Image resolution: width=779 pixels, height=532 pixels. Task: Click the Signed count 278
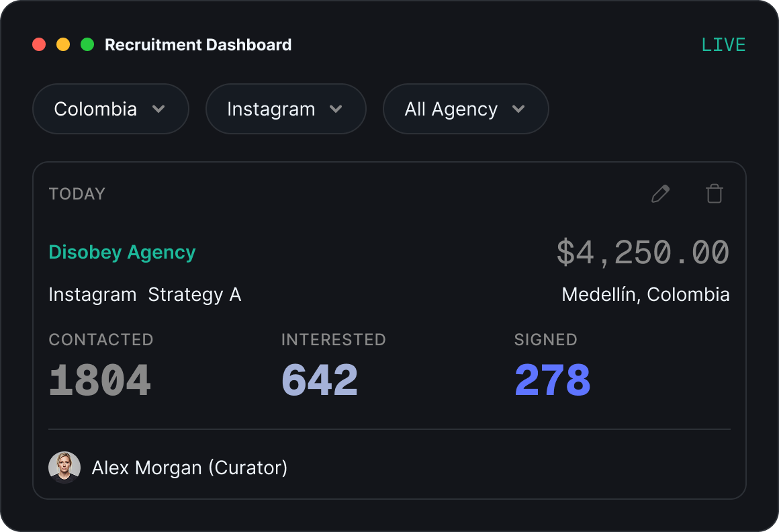(553, 380)
